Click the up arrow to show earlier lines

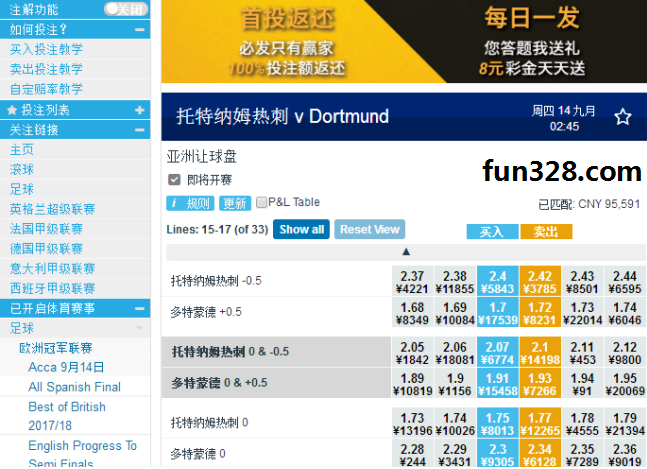click(x=406, y=252)
